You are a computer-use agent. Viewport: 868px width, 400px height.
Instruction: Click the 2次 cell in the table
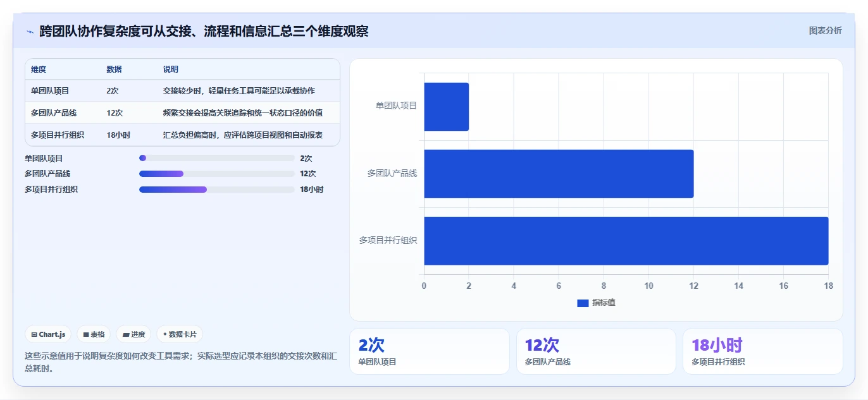click(x=113, y=91)
